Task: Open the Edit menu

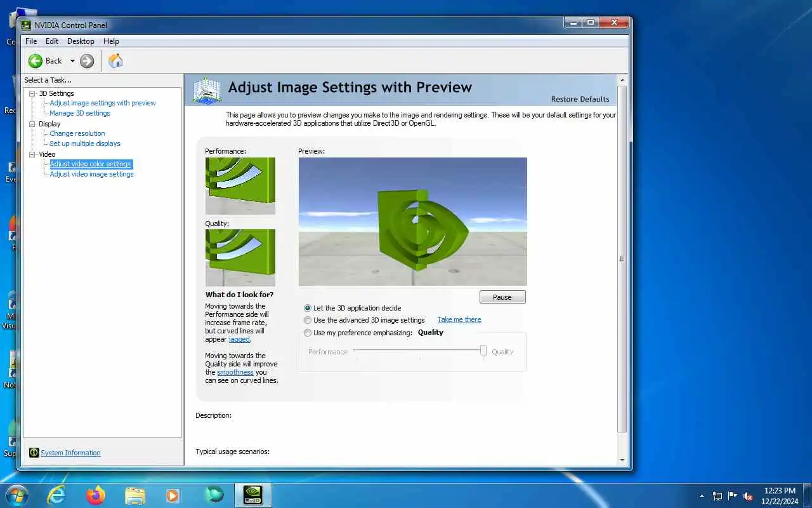Action: point(52,41)
